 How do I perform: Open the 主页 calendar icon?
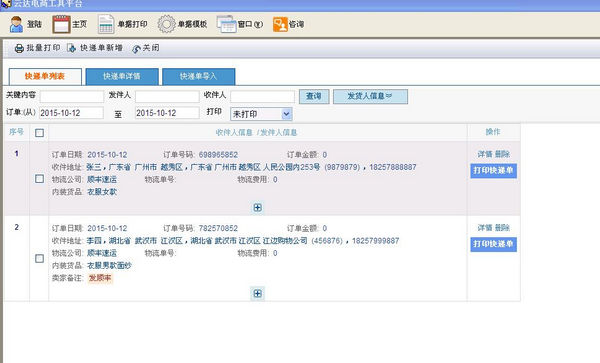click(61, 24)
